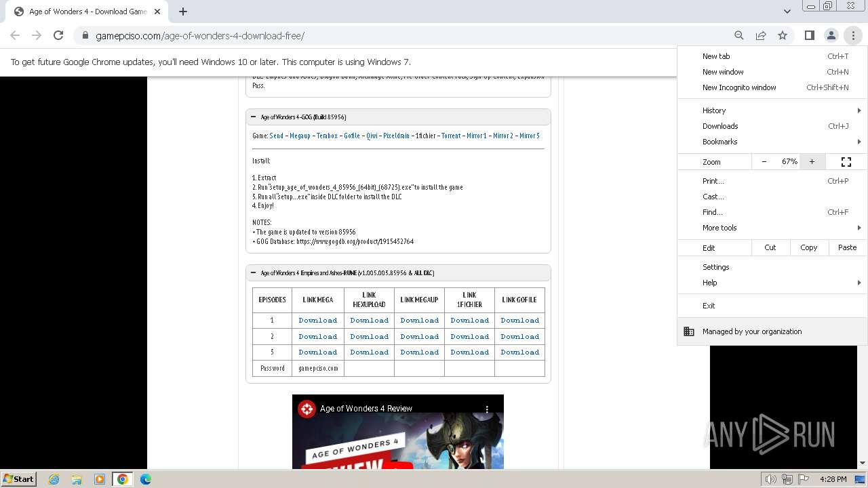This screenshot has height=488, width=868.
Task: Expand the Help submenu
Action: [x=772, y=283]
